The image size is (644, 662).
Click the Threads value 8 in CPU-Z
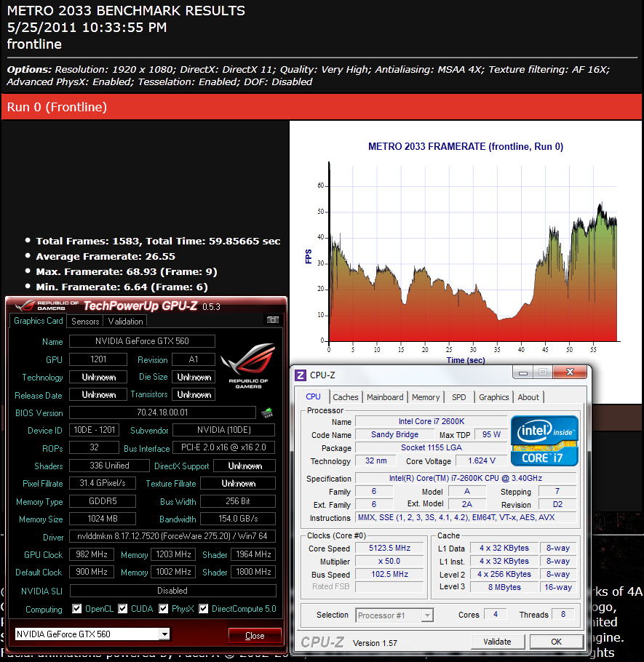point(563,614)
